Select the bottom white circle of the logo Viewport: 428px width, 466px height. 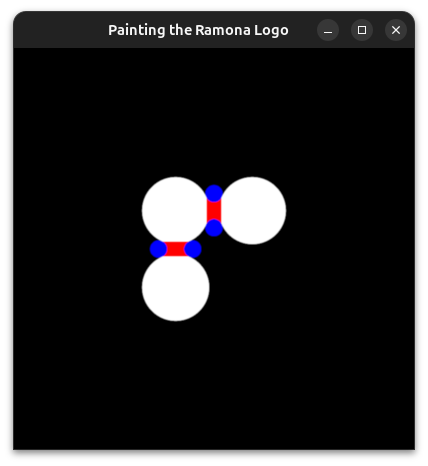point(176,287)
